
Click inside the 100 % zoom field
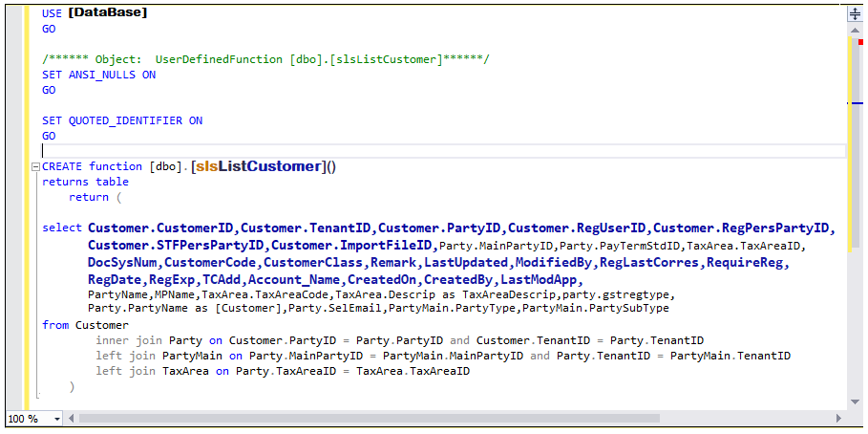[28, 419]
